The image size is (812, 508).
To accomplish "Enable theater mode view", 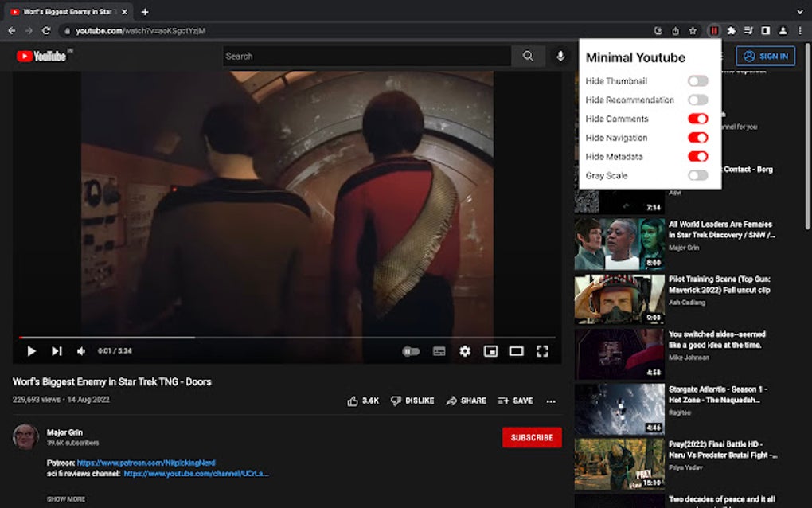I will pos(517,352).
